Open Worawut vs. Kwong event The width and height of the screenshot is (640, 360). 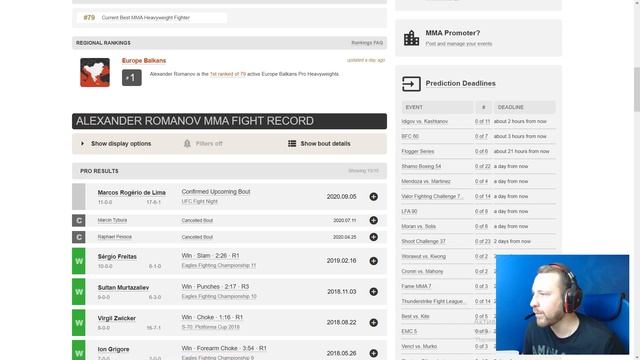pos(423,257)
